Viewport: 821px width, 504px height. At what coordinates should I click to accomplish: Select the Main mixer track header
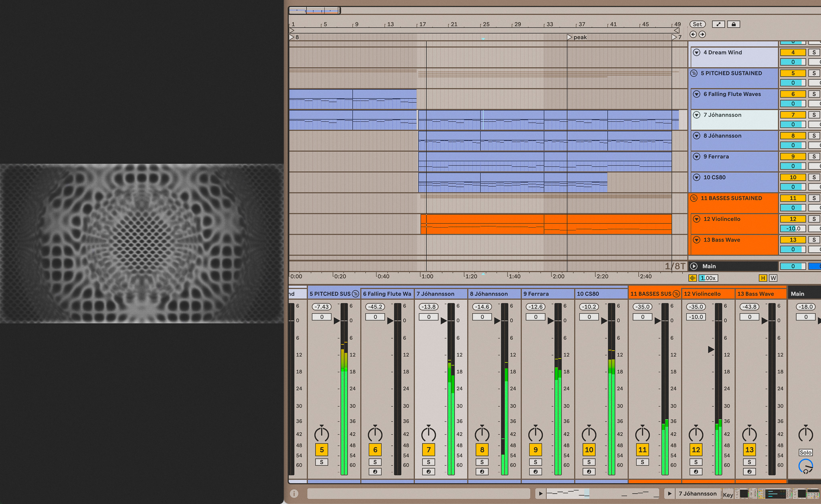tap(804, 294)
